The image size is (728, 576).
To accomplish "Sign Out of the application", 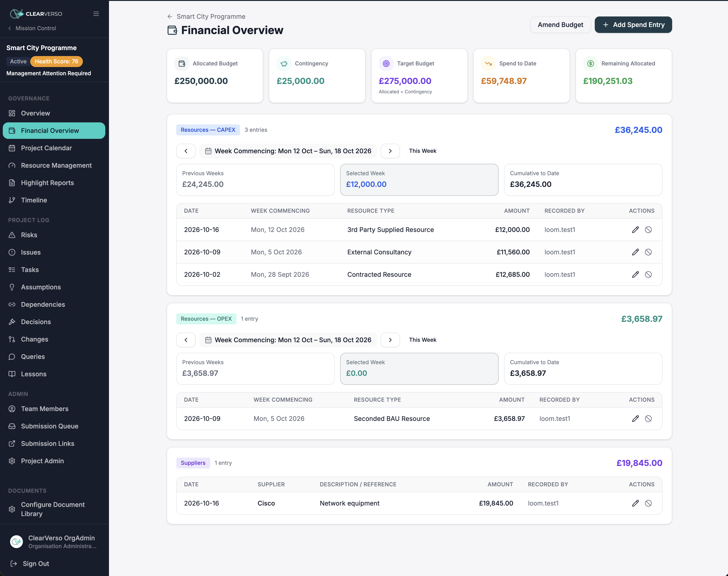I will pyautogui.click(x=30, y=563).
